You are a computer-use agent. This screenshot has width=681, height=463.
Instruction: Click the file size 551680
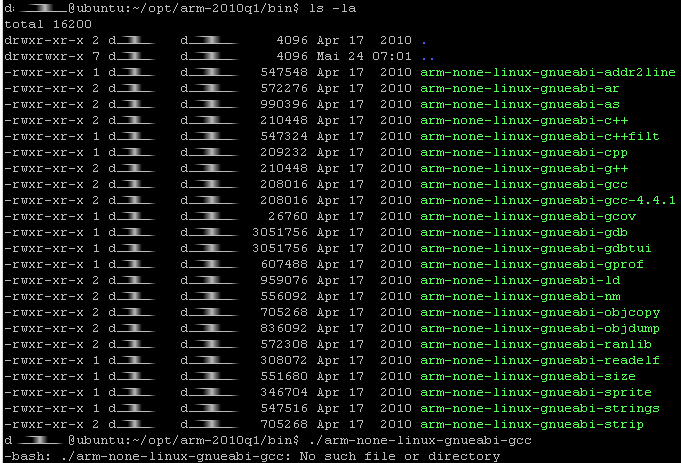click(284, 376)
